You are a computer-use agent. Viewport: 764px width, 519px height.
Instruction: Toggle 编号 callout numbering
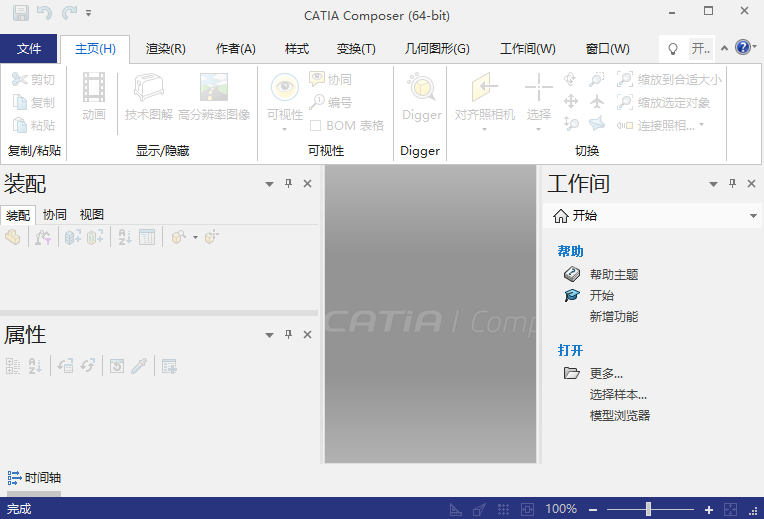pos(330,102)
